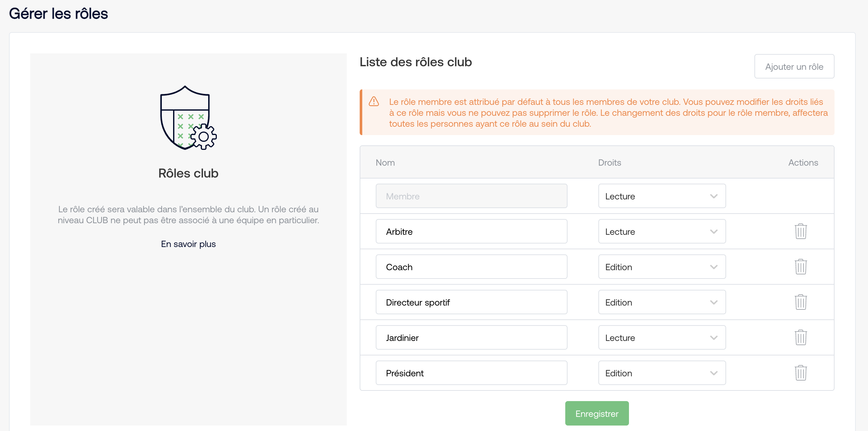Screen dimensions: 868x431
Task: Click the warning triangle icon in the alert
Action: 374,101
